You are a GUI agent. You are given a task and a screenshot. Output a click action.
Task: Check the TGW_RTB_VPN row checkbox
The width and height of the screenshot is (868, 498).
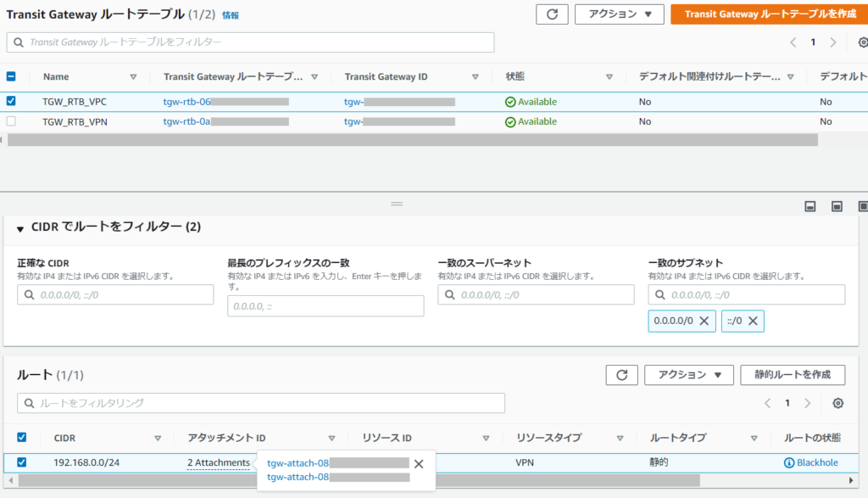click(x=11, y=121)
